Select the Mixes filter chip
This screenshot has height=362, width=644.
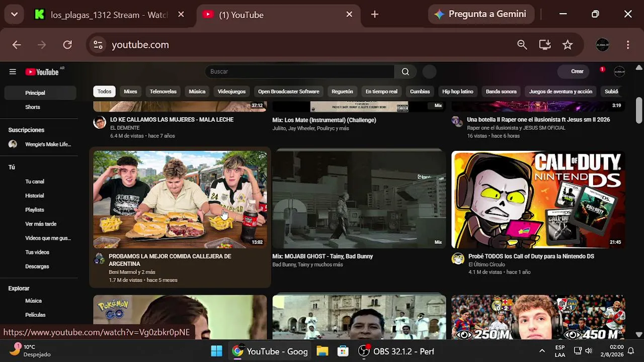pyautogui.click(x=130, y=92)
